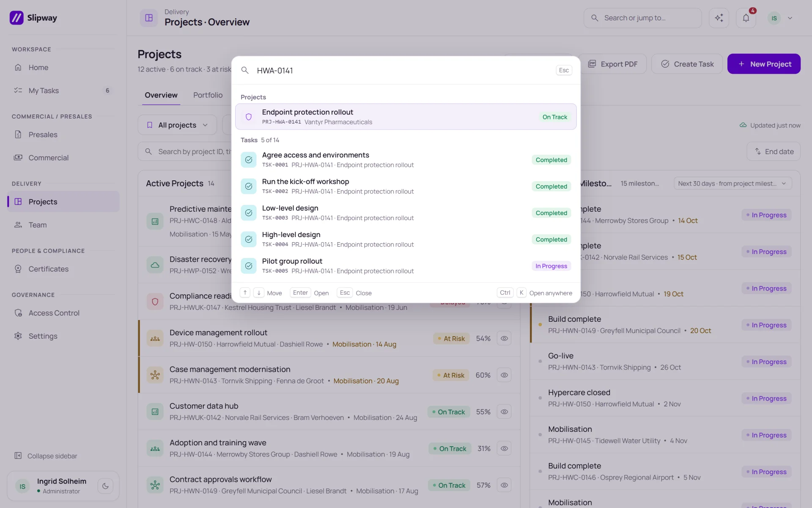
Task: Click the Adoption and training wave icon
Action: (x=155, y=448)
